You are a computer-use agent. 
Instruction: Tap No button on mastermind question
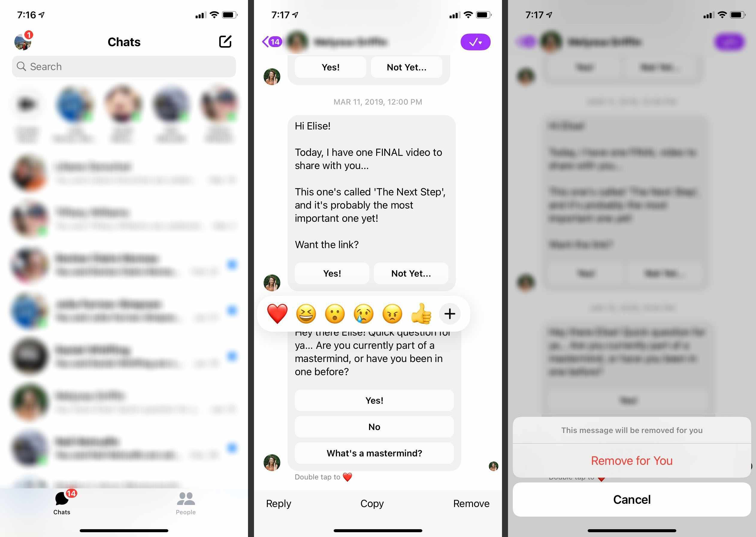[x=374, y=426]
